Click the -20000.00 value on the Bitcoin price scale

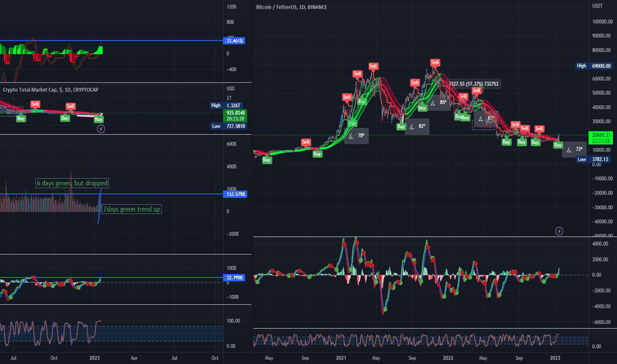(602, 193)
